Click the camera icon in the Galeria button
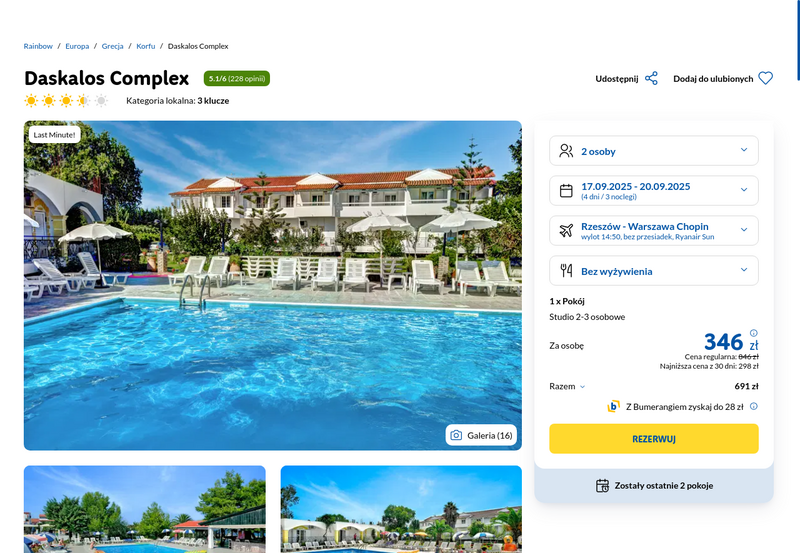Image resolution: width=800 pixels, height=553 pixels. (x=456, y=435)
